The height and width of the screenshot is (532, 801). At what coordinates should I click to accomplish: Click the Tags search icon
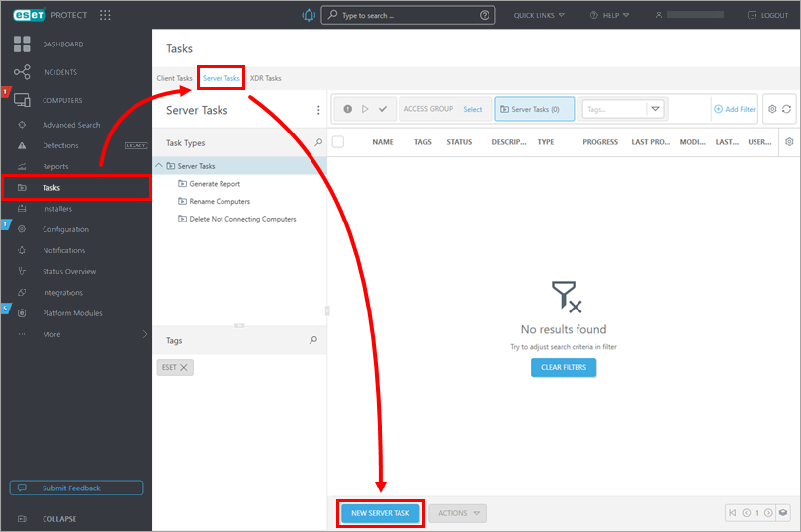(313, 340)
